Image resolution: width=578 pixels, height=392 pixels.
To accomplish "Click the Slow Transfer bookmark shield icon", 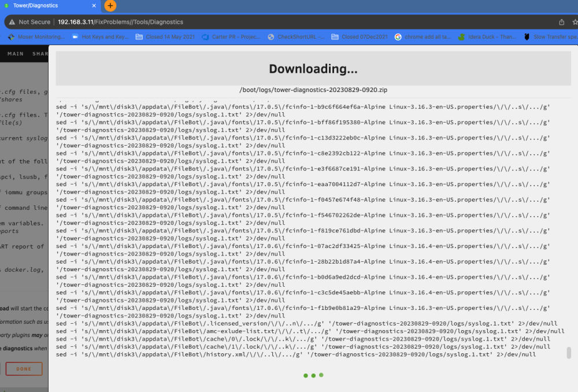I will tap(527, 37).
